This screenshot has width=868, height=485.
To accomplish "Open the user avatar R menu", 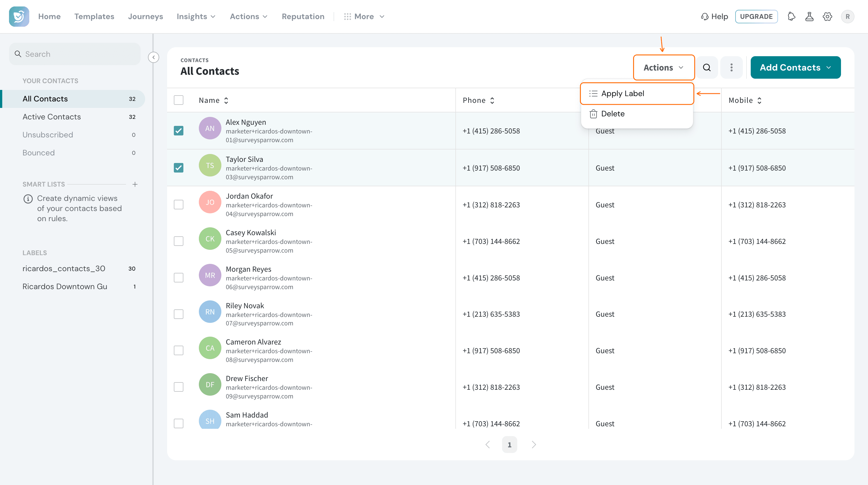I will tap(847, 17).
